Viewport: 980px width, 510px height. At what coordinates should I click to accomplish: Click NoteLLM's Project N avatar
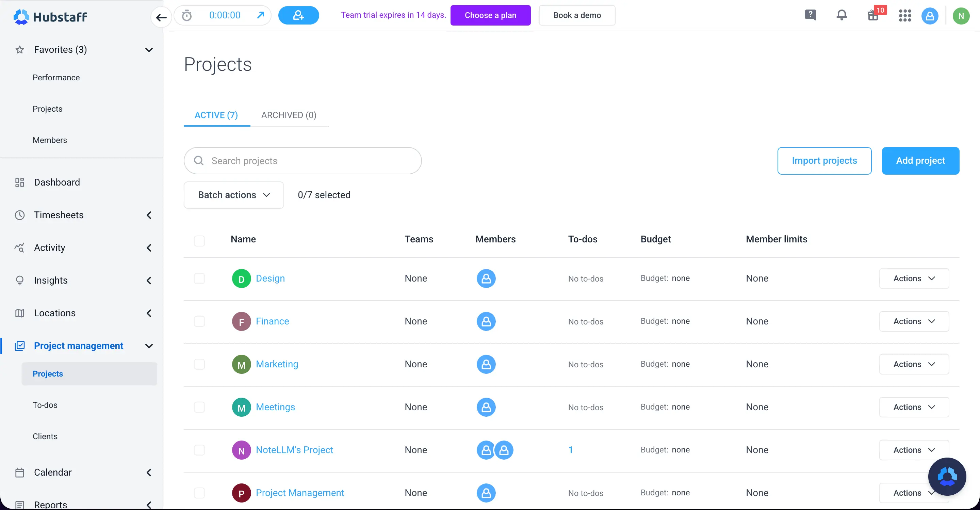[241, 450]
